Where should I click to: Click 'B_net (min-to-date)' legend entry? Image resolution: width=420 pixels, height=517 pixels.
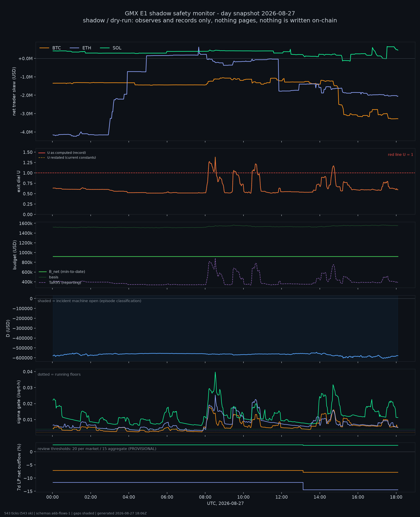(62, 272)
